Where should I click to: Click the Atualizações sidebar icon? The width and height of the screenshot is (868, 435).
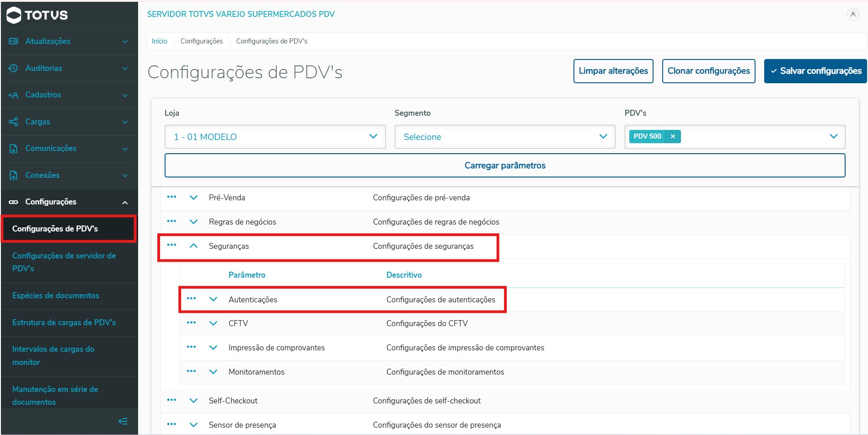click(x=13, y=41)
